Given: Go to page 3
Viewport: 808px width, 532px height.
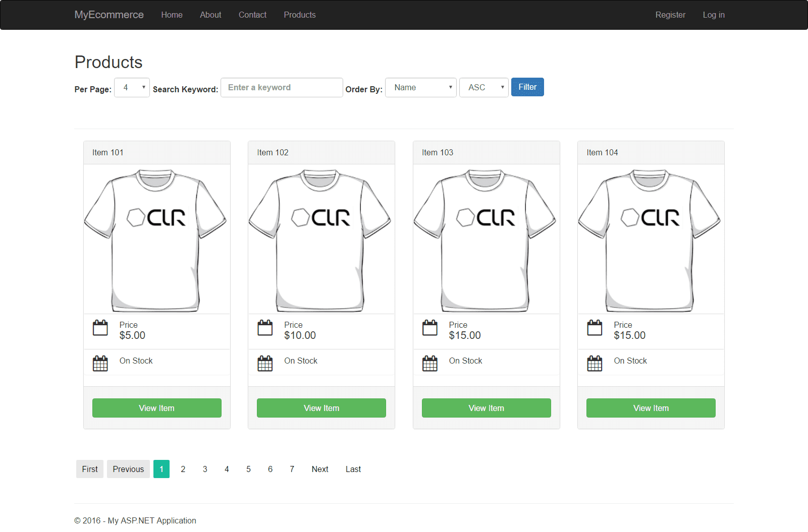Looking at the screenshot, I should tap(205, 469).
